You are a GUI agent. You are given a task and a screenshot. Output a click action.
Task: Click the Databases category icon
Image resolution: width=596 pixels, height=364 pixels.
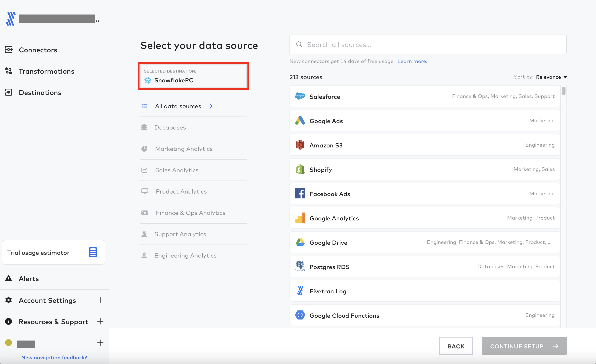pos(144,127)
